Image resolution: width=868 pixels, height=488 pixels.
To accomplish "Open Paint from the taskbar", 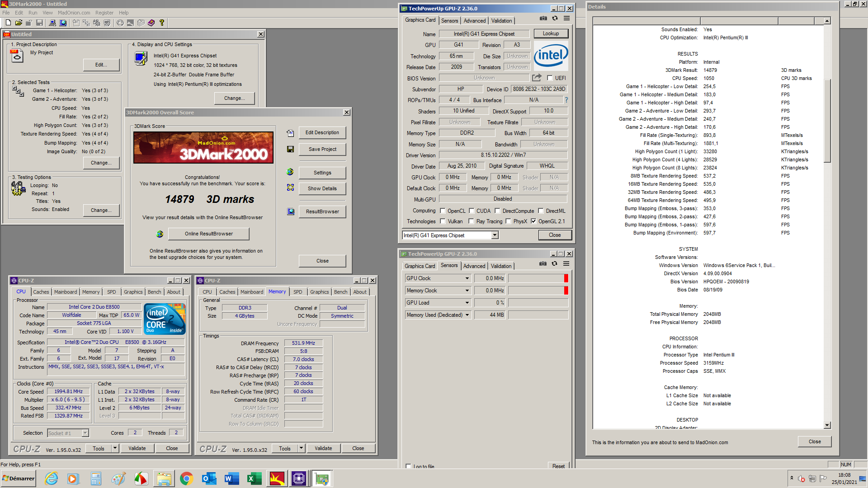I will point(118,479).
